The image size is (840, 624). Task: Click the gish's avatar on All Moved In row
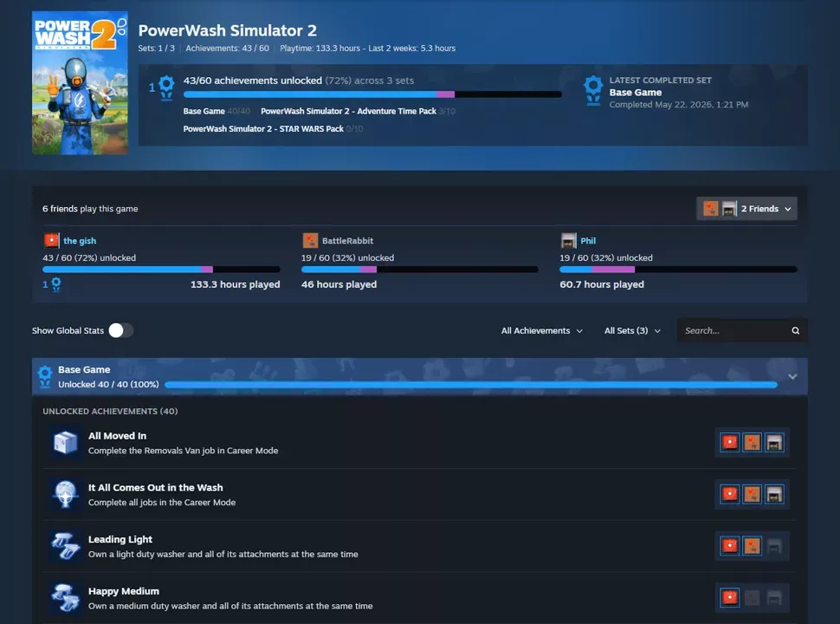(x=730, y=443)
